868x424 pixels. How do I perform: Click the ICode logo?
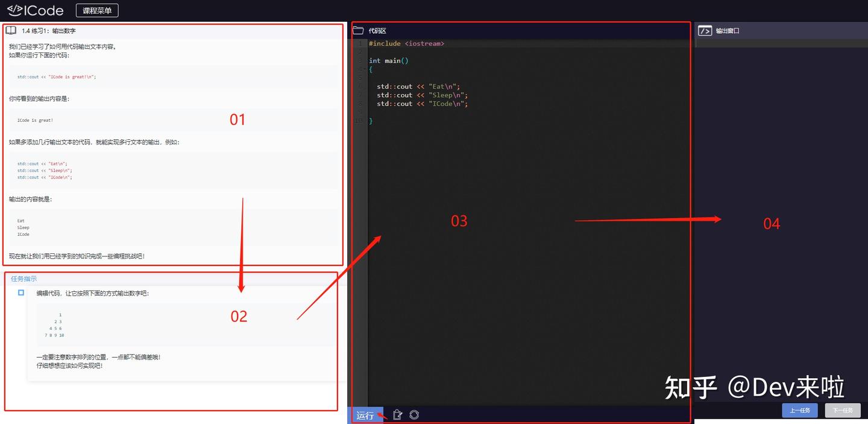pos(34,10)
